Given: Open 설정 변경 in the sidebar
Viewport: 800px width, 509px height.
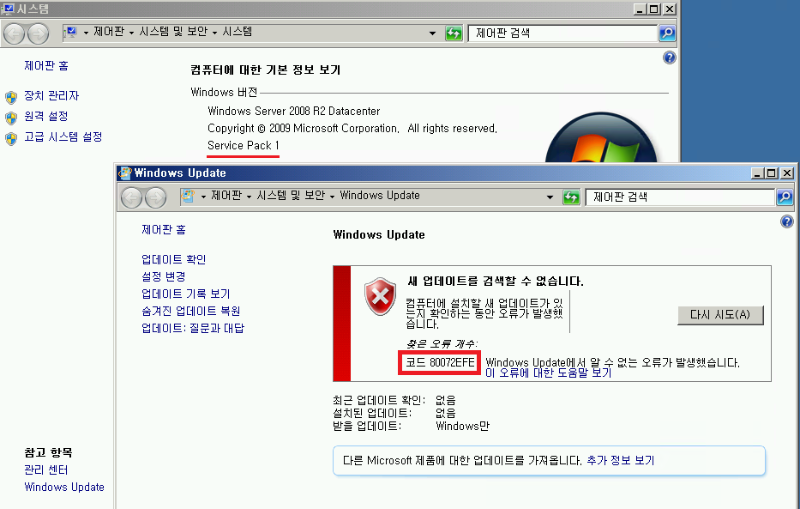Looking at the screenshot, I should click(x=163, y=277).
